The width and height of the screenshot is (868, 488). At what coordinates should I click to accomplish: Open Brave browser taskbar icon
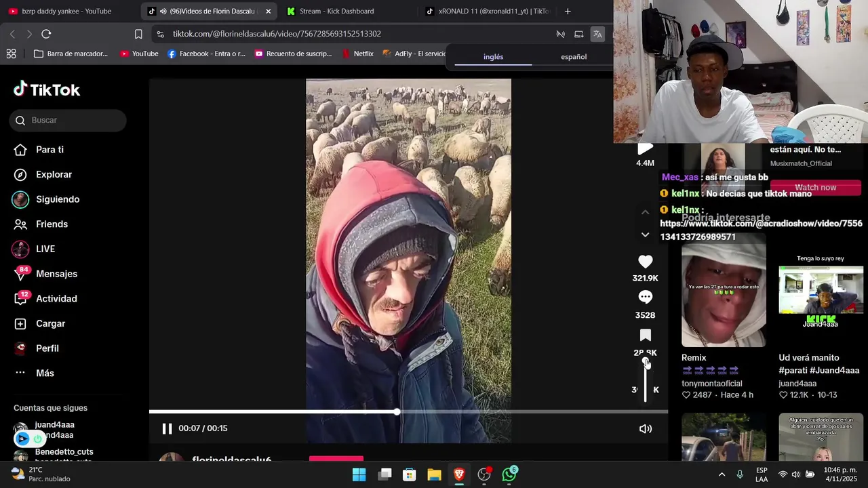(459, 474)
